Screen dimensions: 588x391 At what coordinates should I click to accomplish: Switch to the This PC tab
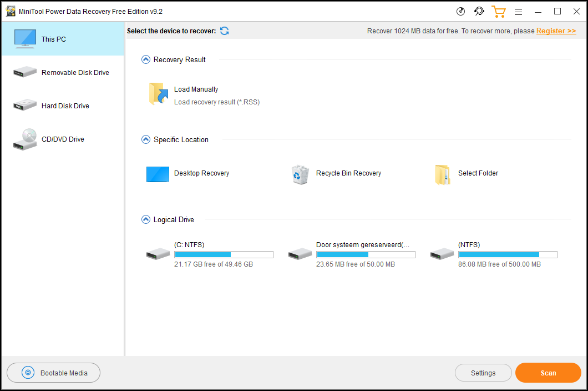[x=63, y=39]
